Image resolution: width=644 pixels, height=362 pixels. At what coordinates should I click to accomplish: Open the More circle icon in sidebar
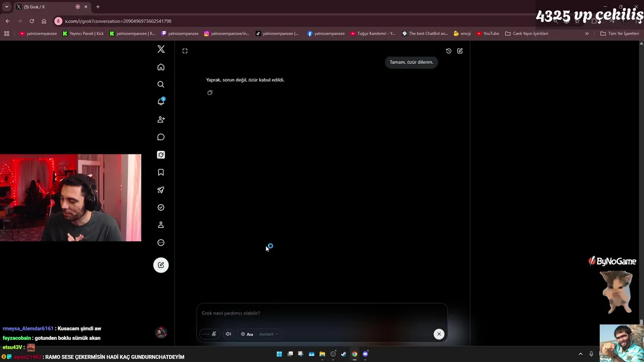click(x=161, y=243)
